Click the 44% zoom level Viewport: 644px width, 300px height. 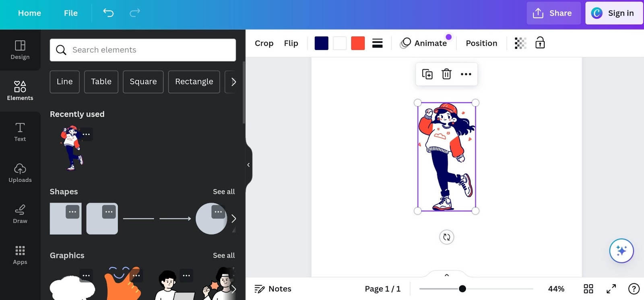tap(556, 289)
